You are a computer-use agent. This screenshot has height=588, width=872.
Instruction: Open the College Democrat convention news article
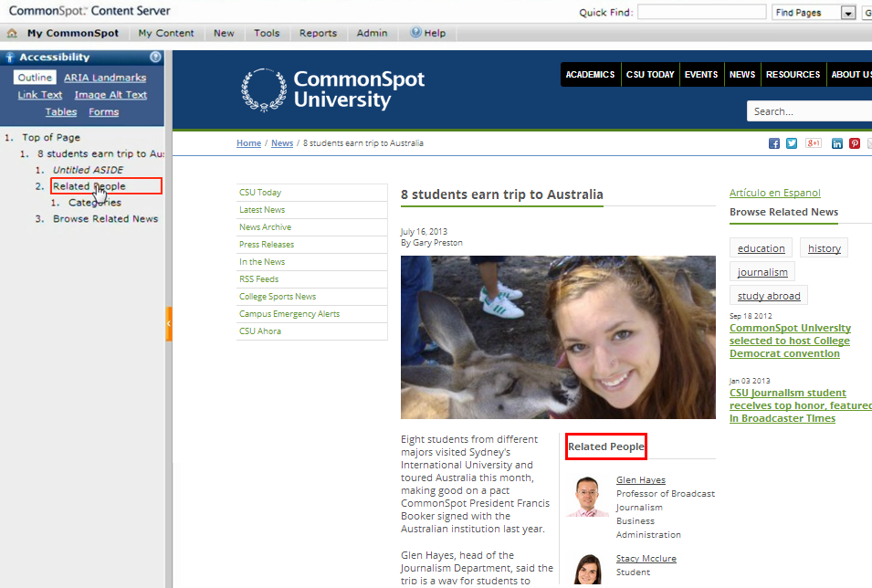coord(790,341)
